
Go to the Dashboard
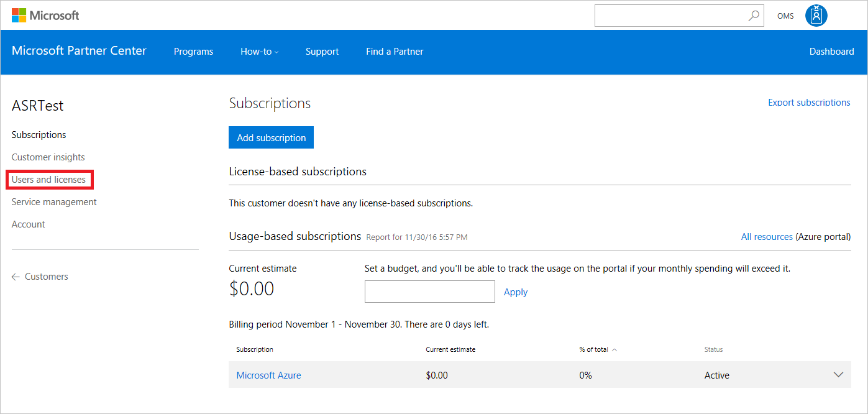click(831, 52)
